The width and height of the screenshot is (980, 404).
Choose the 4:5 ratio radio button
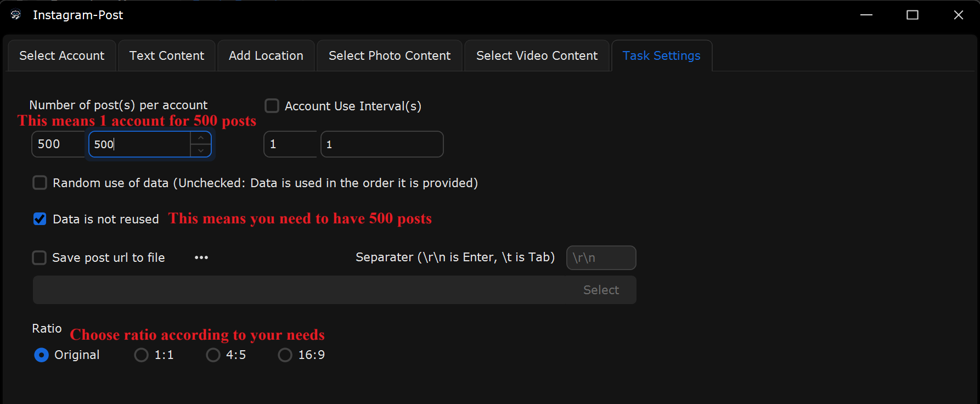pos(213,355)
